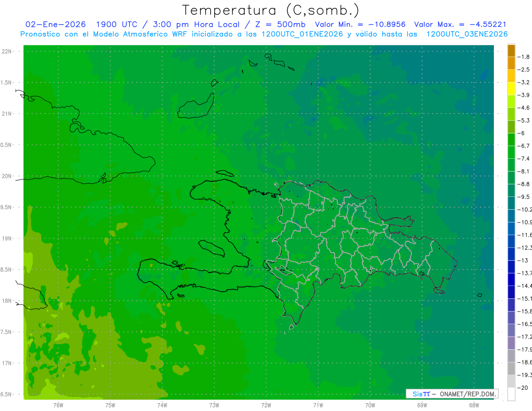Click the legend value "-1.8"

point(524,57)
